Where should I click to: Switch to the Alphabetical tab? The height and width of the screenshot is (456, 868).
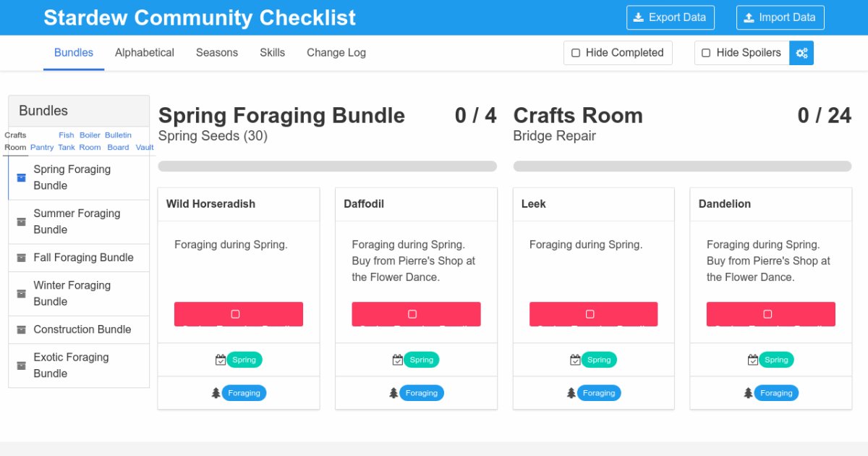(145, 53)
